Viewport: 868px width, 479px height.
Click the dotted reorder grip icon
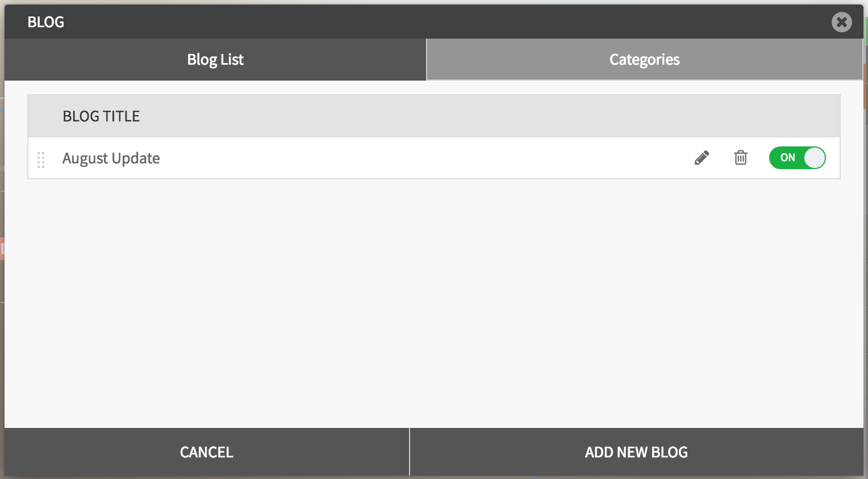(x=41, y=160)
